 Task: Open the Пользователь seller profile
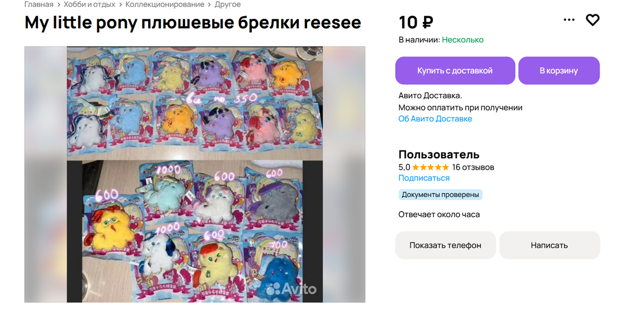(x=439, y=155)
